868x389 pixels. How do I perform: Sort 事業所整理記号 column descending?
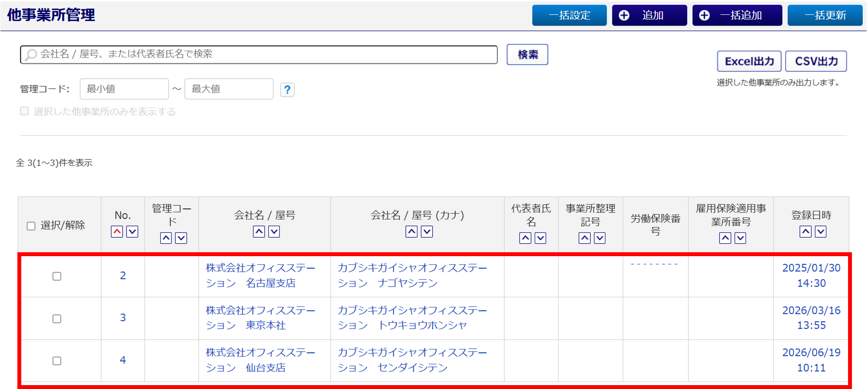point(600,238)
